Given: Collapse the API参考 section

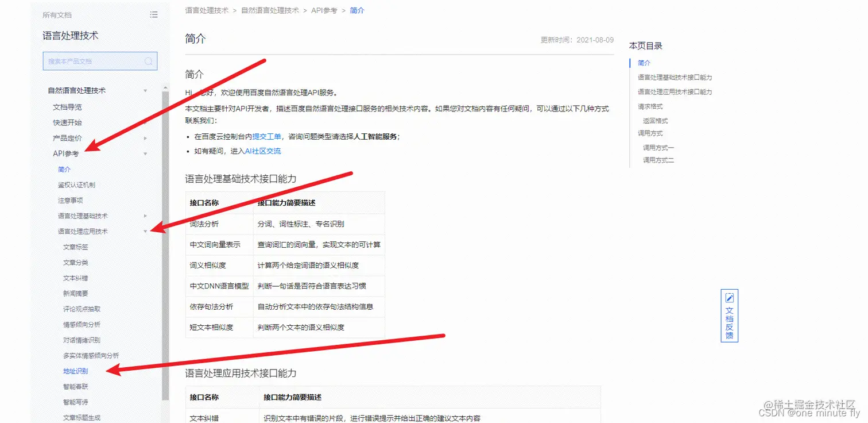Looking at the screenshot, I should point(145,153).
